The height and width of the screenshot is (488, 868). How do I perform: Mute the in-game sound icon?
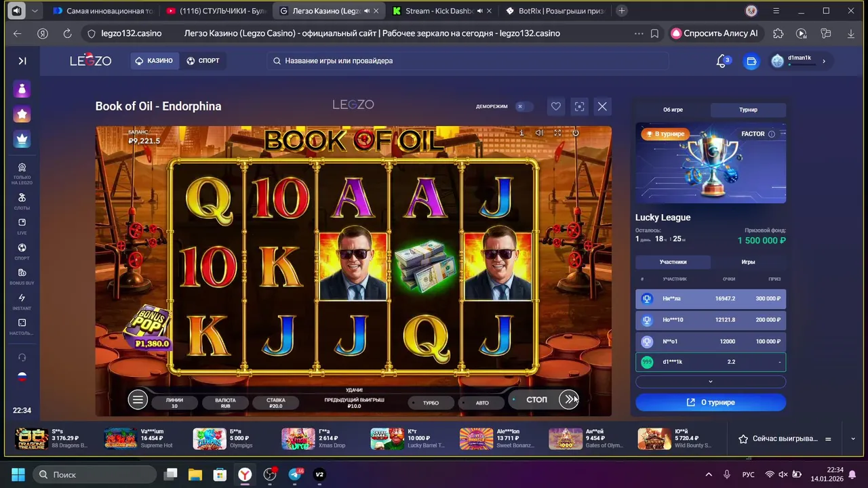click(540, 133)
